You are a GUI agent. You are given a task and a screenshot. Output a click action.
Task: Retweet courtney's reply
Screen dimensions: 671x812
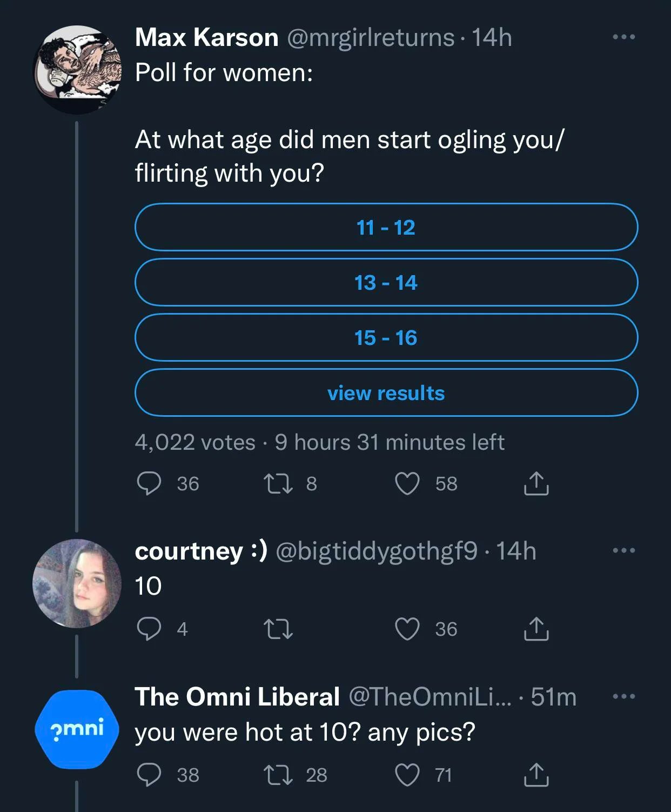(x=278, y=629)
